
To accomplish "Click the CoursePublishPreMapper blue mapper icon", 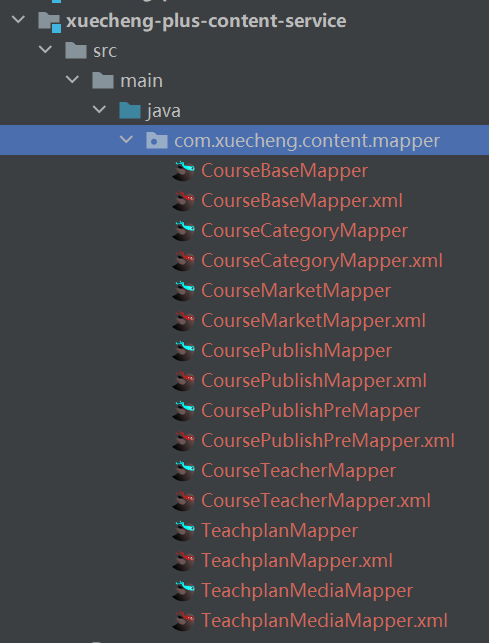I will [183, 410].
